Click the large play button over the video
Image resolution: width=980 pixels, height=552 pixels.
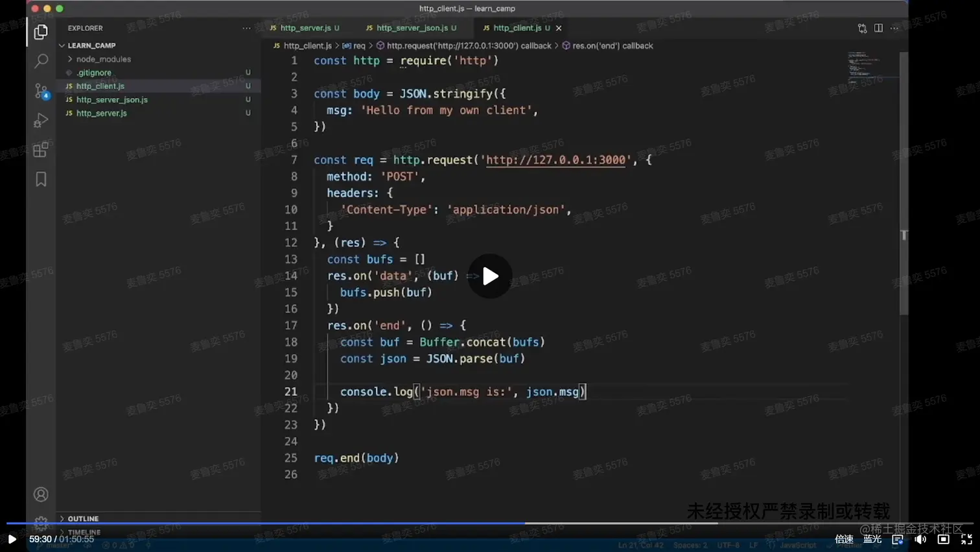[490, 276]
